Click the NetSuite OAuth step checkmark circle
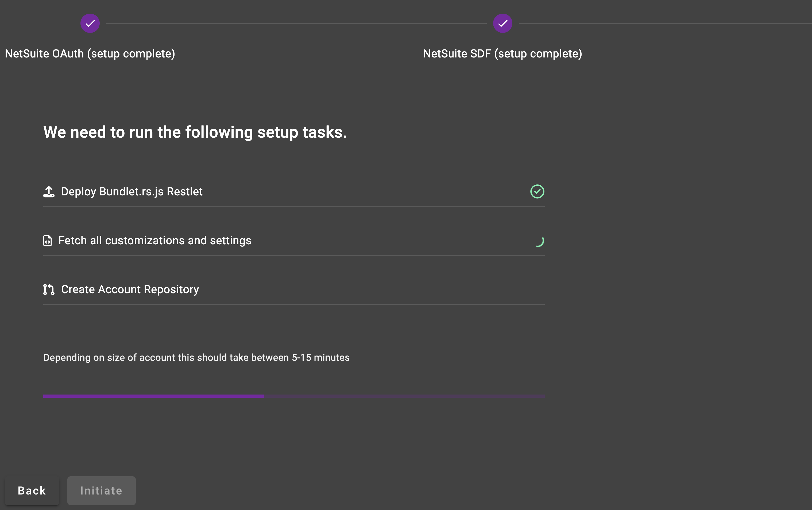 coord(90,23)
